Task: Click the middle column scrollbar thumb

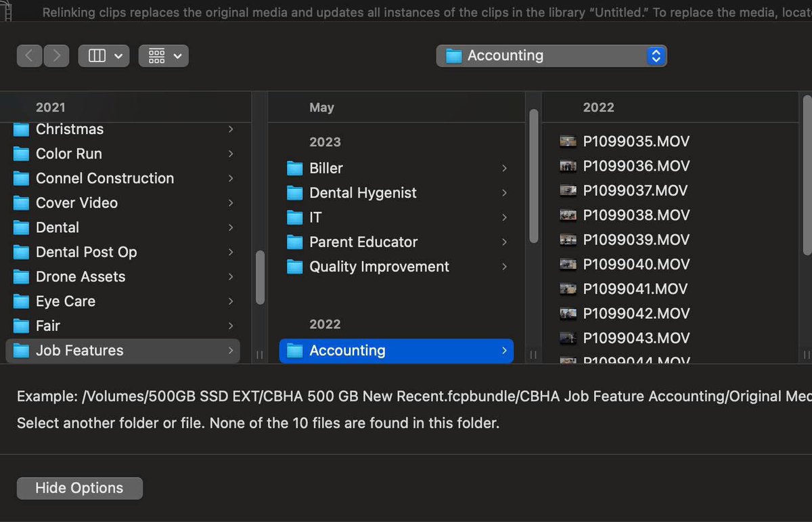Action: (534, 175)
